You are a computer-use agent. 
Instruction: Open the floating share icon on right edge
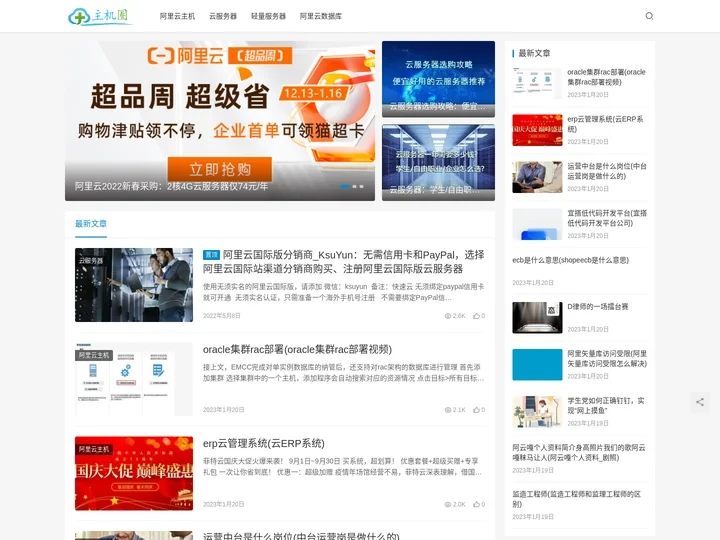(700, 402)
